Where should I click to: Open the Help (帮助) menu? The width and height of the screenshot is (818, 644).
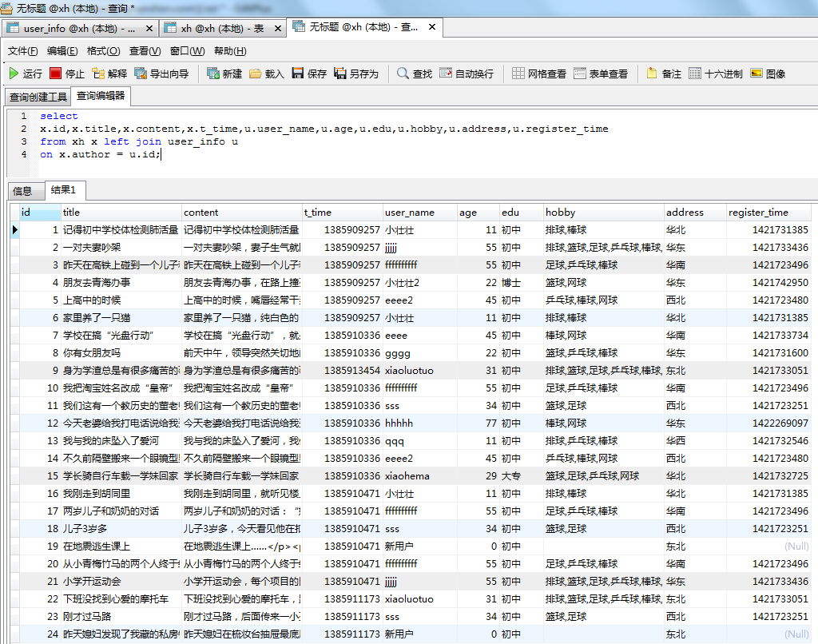(x=230, y=51)
